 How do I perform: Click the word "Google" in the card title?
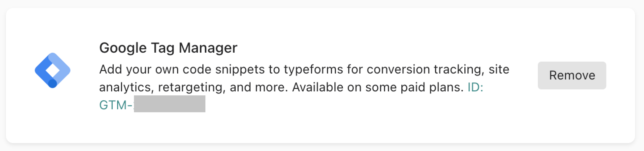(123, 48)
